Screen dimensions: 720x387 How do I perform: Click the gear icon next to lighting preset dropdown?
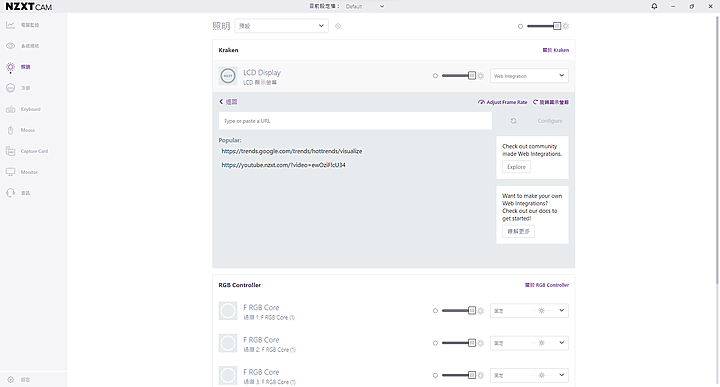pyautogui.click(x=338, y=26)
